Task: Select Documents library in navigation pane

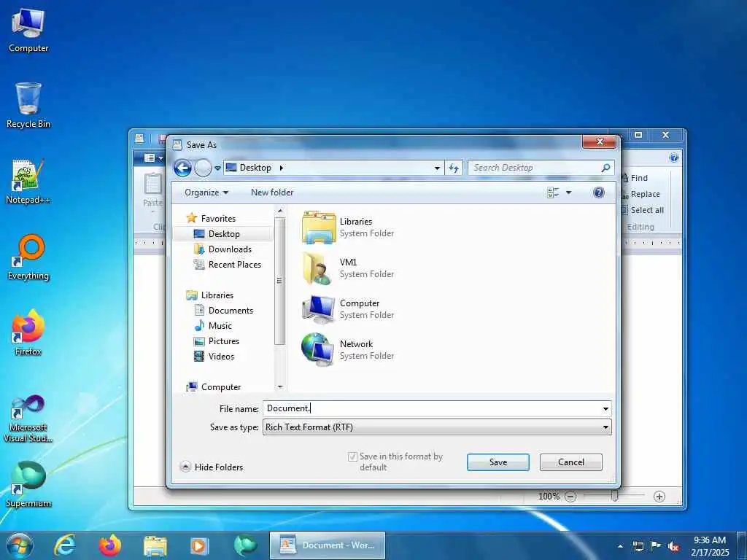Action: pyautogui.click(x=231, y=311)
